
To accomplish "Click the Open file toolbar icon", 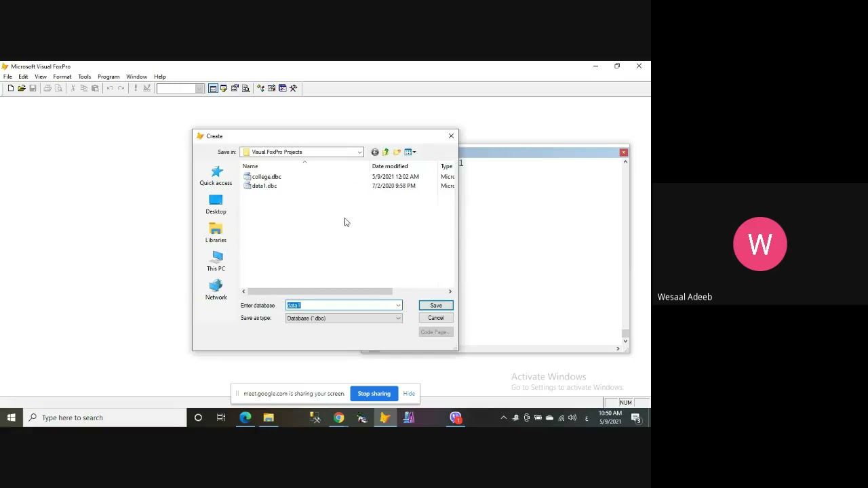I will tap(22, 88).
